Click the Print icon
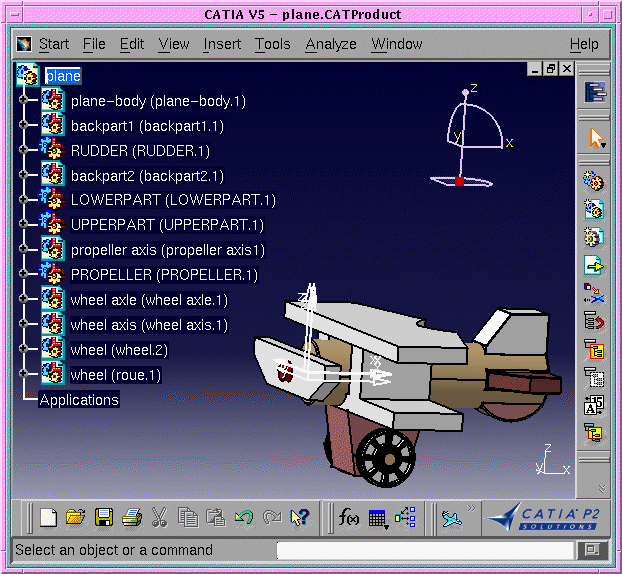 pos(131,517)
